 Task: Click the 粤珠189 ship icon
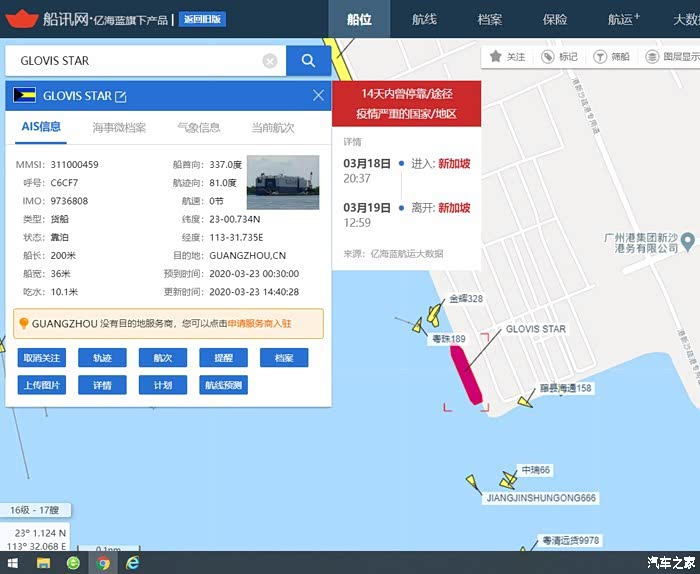418,325
